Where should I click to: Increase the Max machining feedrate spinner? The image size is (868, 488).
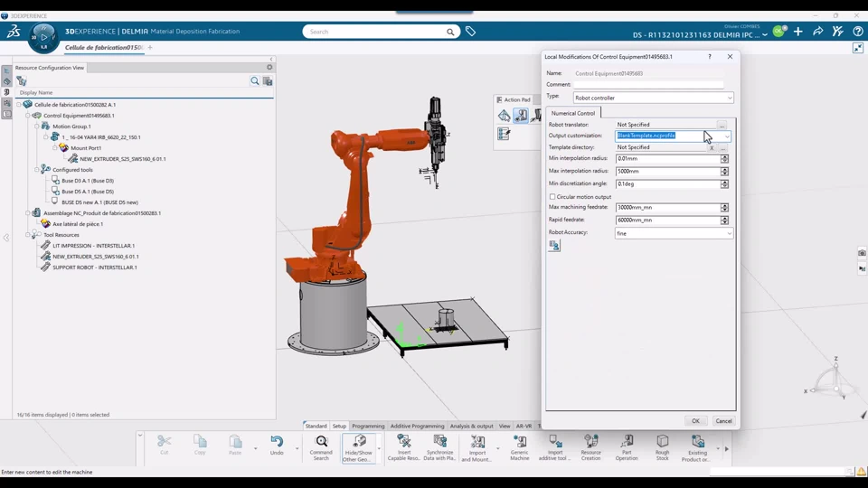[724, 205]
